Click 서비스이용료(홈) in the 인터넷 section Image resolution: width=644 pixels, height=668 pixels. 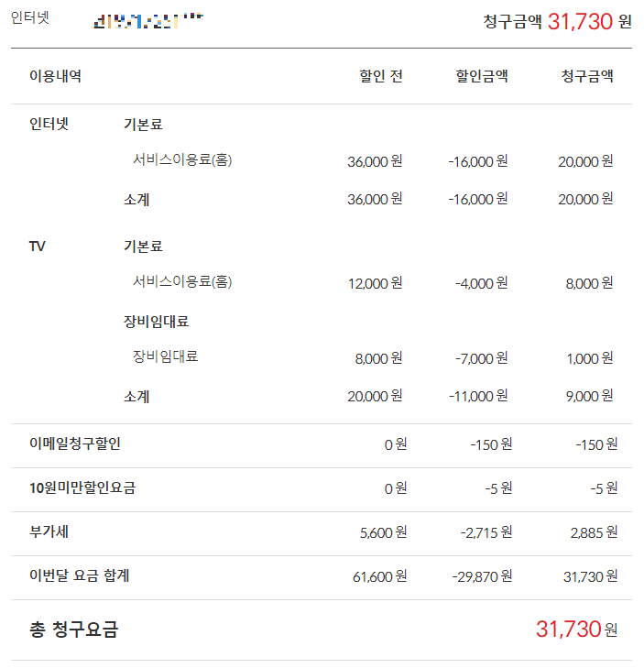181,160
